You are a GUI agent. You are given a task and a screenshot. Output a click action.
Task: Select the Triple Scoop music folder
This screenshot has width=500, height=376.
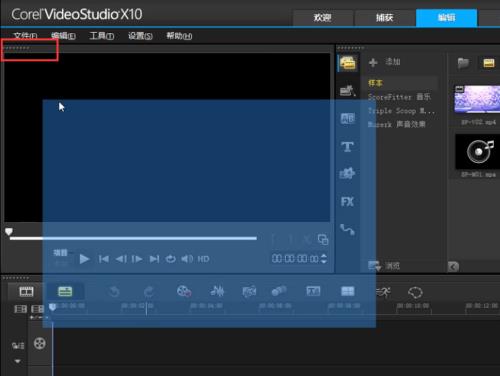click(401, 111)
